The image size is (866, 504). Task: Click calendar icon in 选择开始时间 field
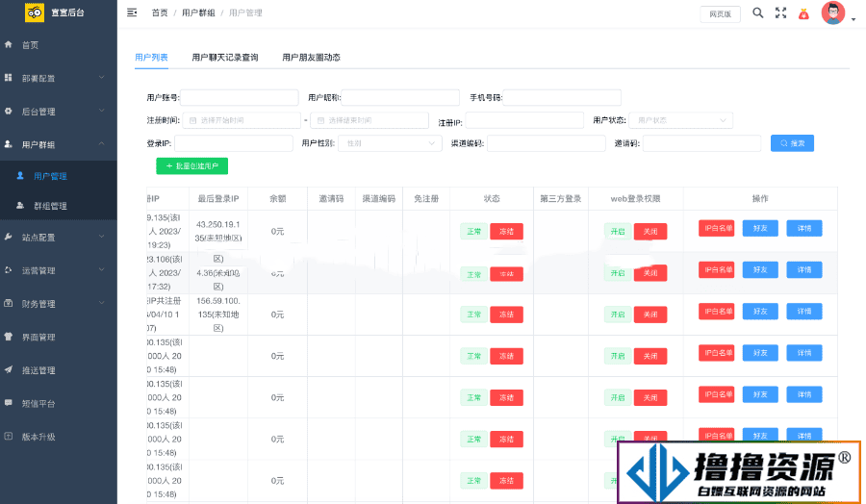click(192, 120)
